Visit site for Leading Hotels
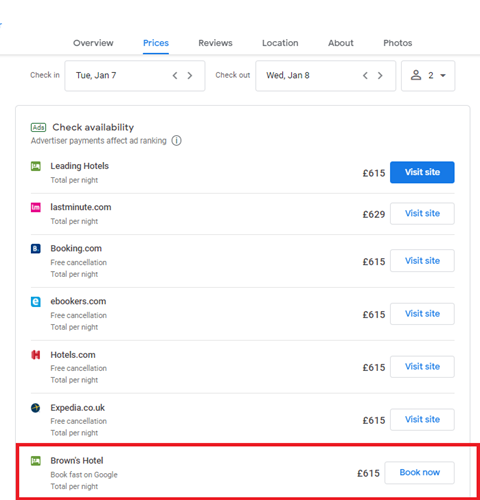The width and height of the screenshot is (480, 500). click(x=422, y=172)
